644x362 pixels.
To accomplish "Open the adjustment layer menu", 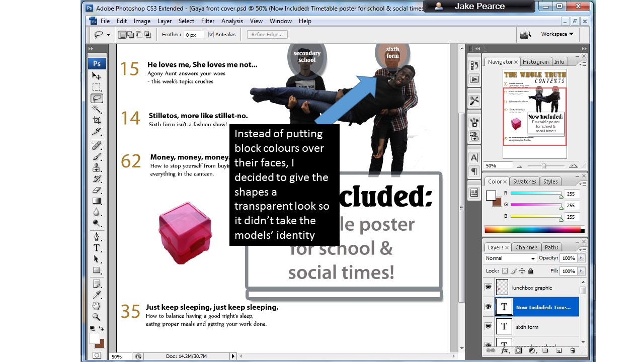I will click(532, 350).
